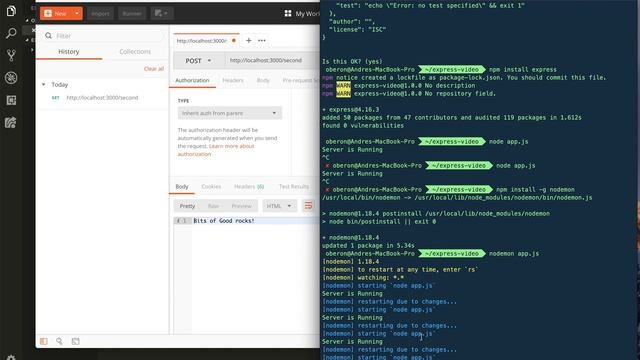Screen dimensions: 640x360
Task: Open VS Code Explorer files icon
Action: (11, 11)
